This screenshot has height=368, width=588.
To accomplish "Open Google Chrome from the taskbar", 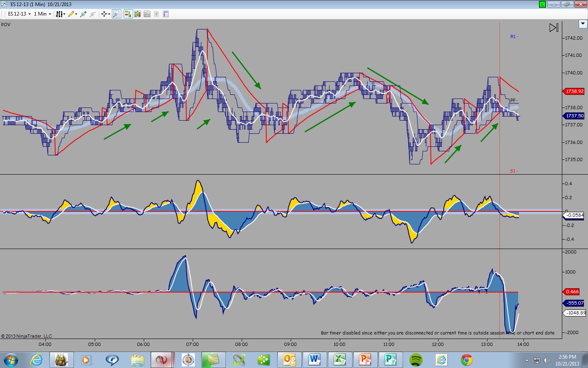I will [x=466, y=360].
